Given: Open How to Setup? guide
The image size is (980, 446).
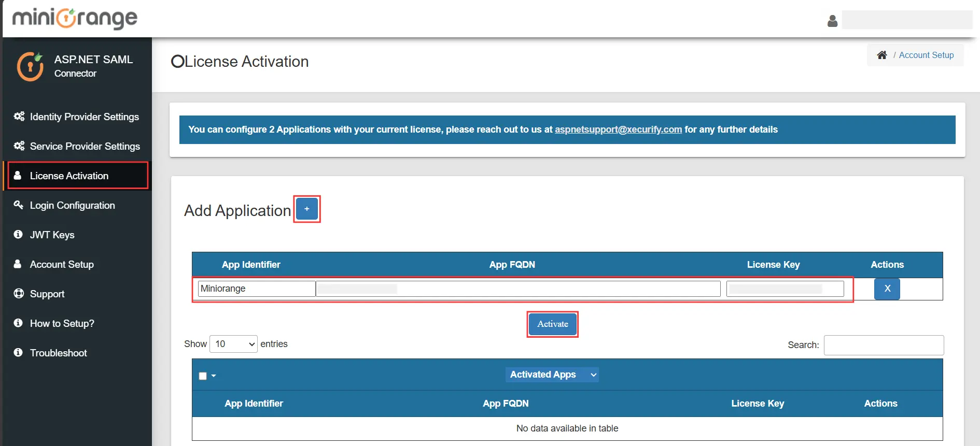Looking at the screenshot, I should click(x=77, y=323).
